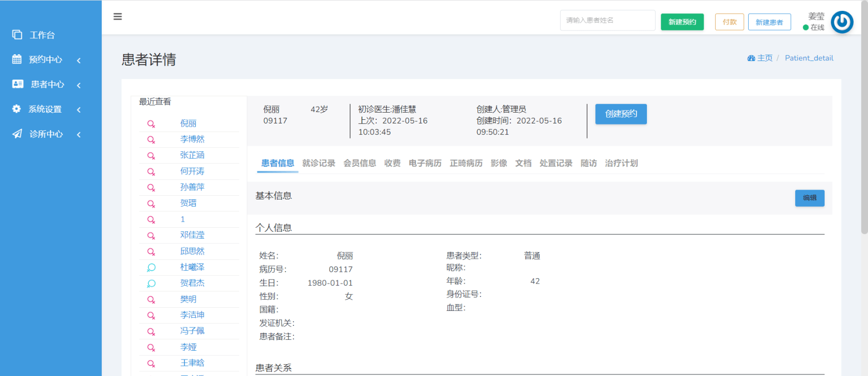Open the 治疗计划 tab
The width and height of the screenshot is (868, 376).
click(622, 163)
